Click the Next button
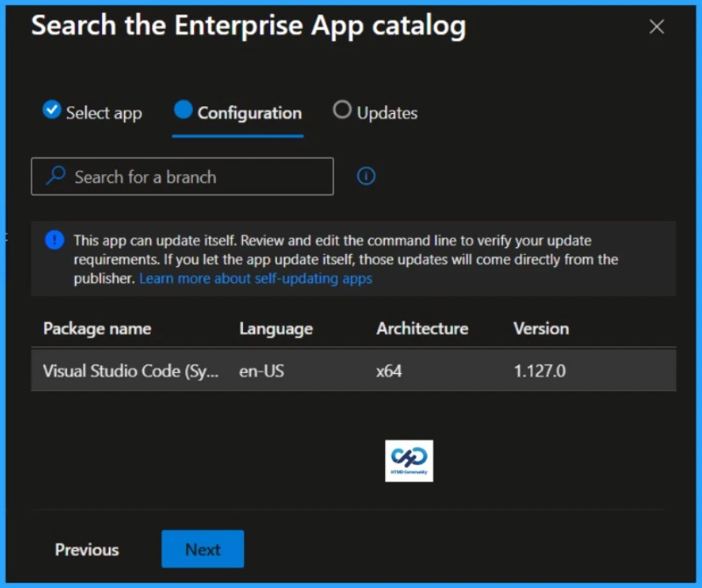 pyautogui.click(x=203, y=549)
